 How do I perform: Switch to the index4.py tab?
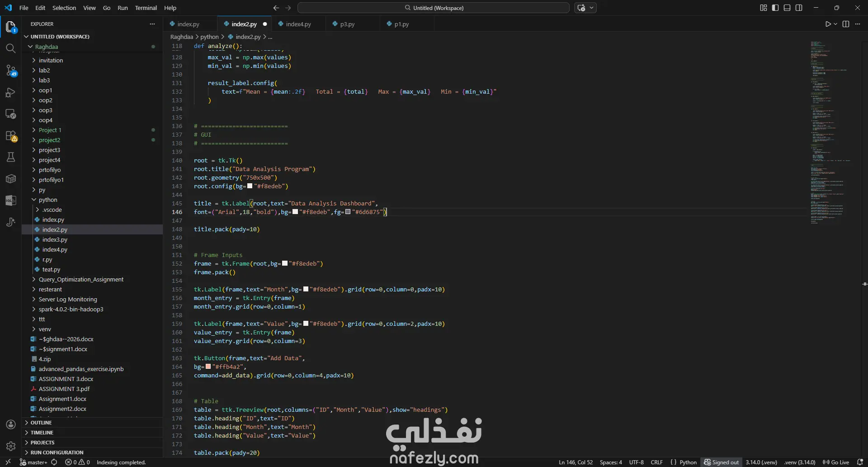tap(298, 24)
